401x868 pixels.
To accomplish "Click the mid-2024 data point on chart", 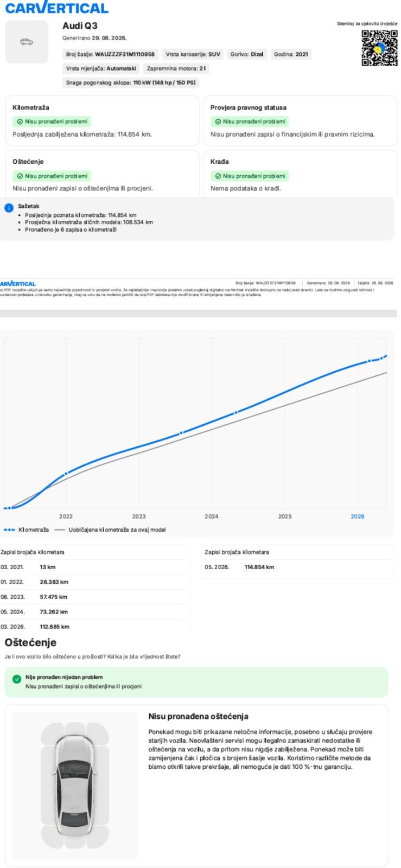I will (x=236, y=412).
